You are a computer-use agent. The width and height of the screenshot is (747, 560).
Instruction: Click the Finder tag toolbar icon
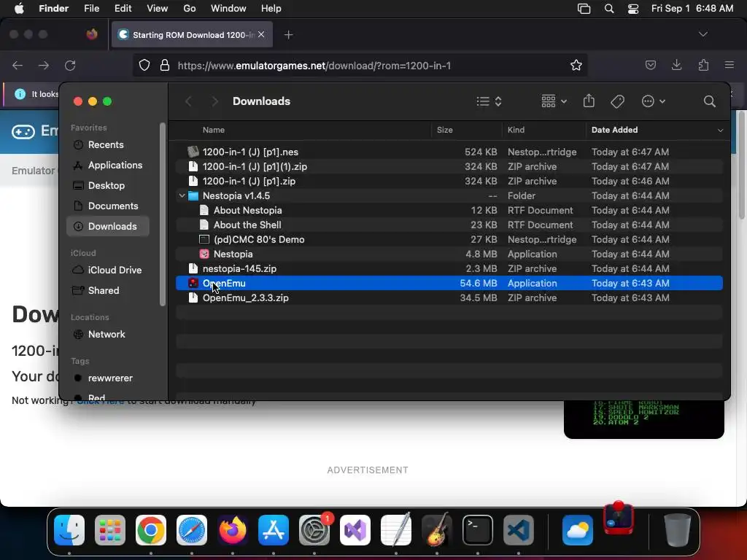tap(617, 101)
